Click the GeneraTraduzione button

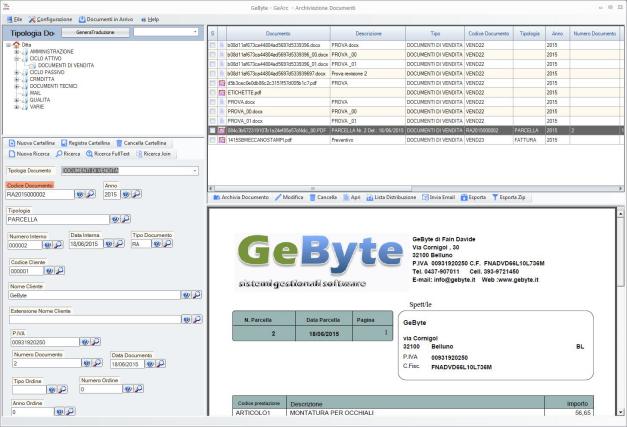(95, 32)
